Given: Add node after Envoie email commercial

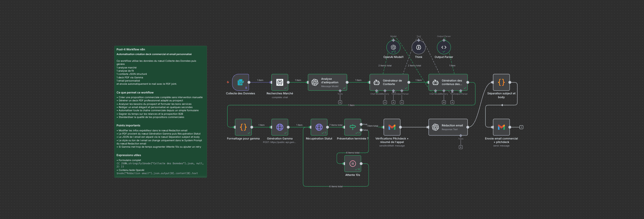Looking at the screenshot, I should point(521,127).
